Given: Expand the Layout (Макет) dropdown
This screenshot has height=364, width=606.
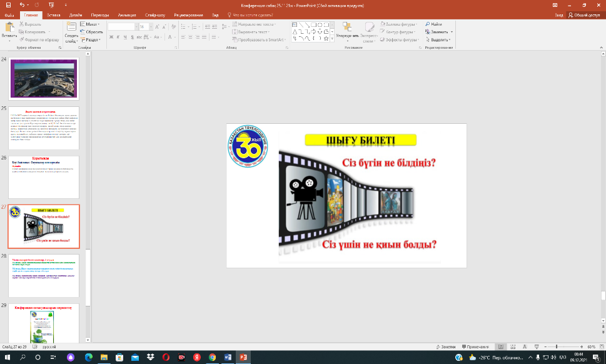Looking at the screenshot, I should [91, 24].
